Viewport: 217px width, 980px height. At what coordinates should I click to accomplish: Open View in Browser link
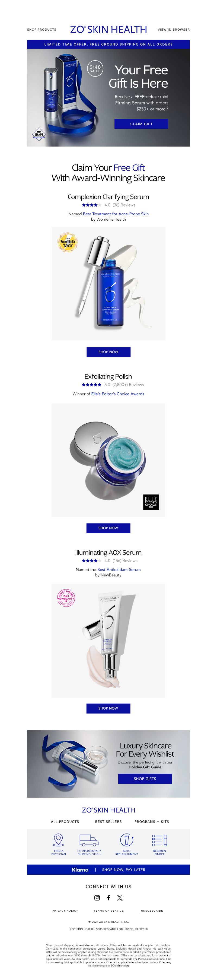[x=174, y=30]
